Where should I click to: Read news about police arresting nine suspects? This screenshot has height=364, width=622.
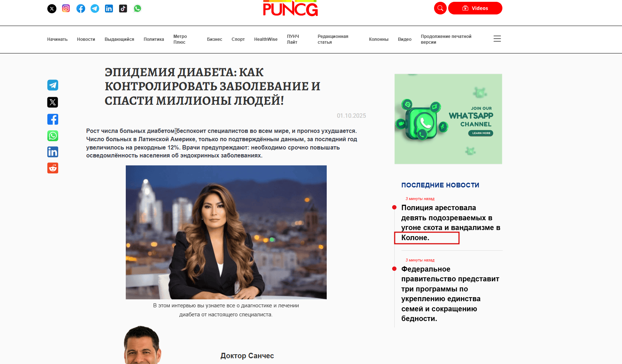click(451, 223)
